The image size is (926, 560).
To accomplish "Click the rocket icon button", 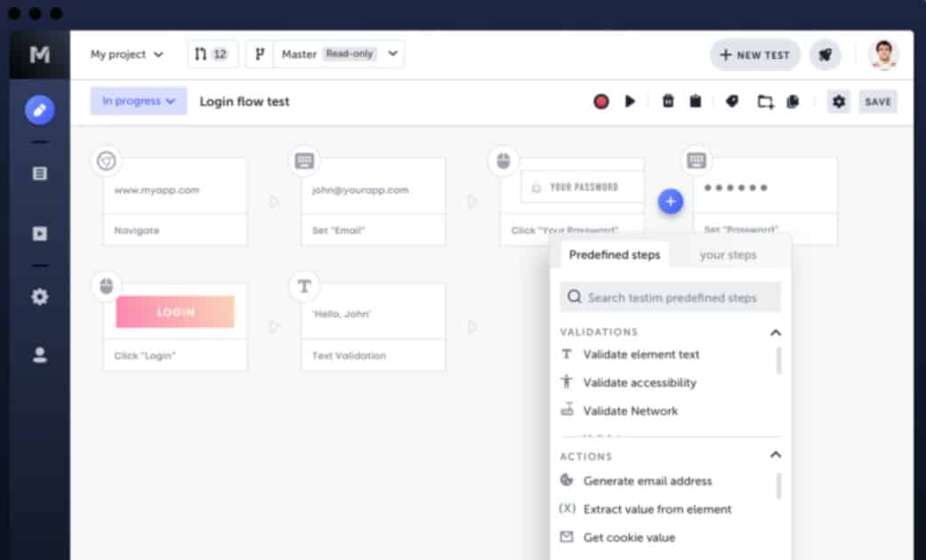I will (825, 55).
